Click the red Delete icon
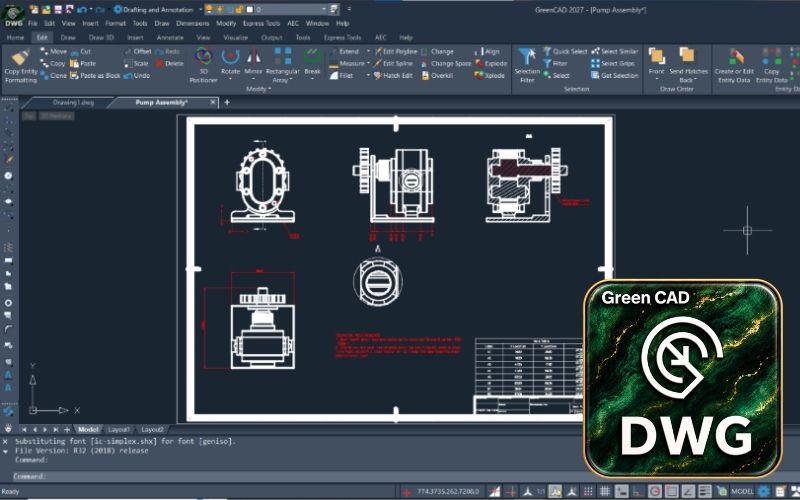 click(160, 63)
